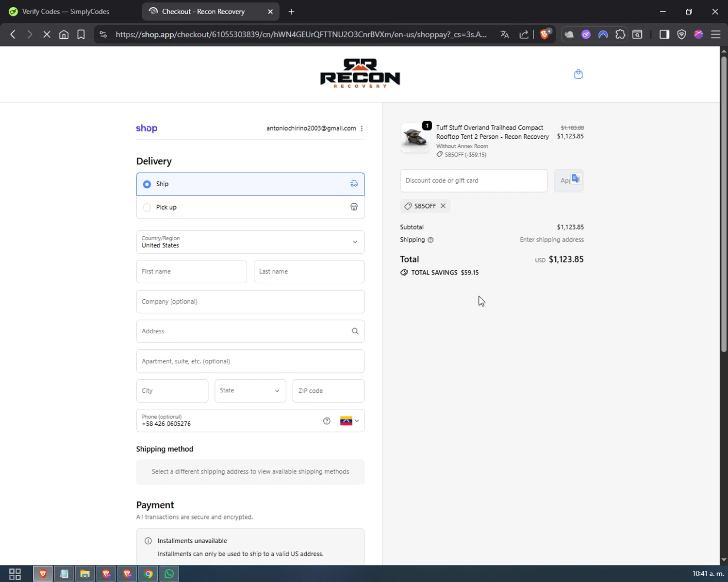Viewport: 728px width, 582px height.
Task: Bookmark this checkout page
Action: (81, 34)
